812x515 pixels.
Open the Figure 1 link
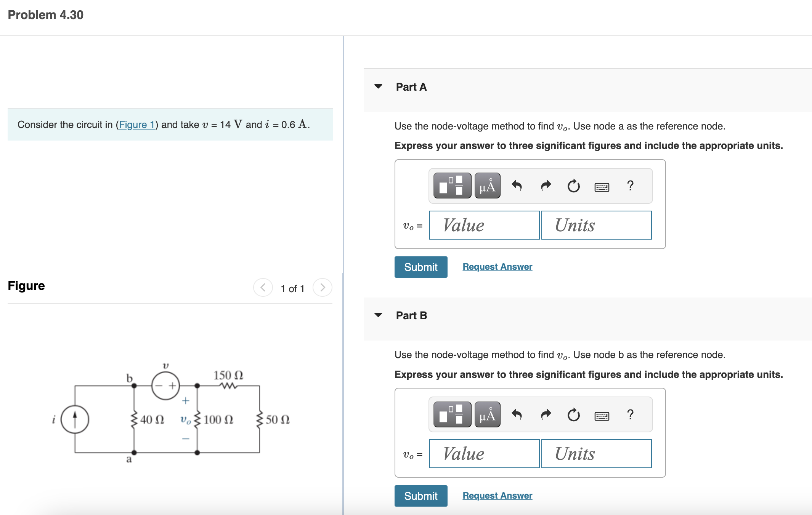point(137,125)
